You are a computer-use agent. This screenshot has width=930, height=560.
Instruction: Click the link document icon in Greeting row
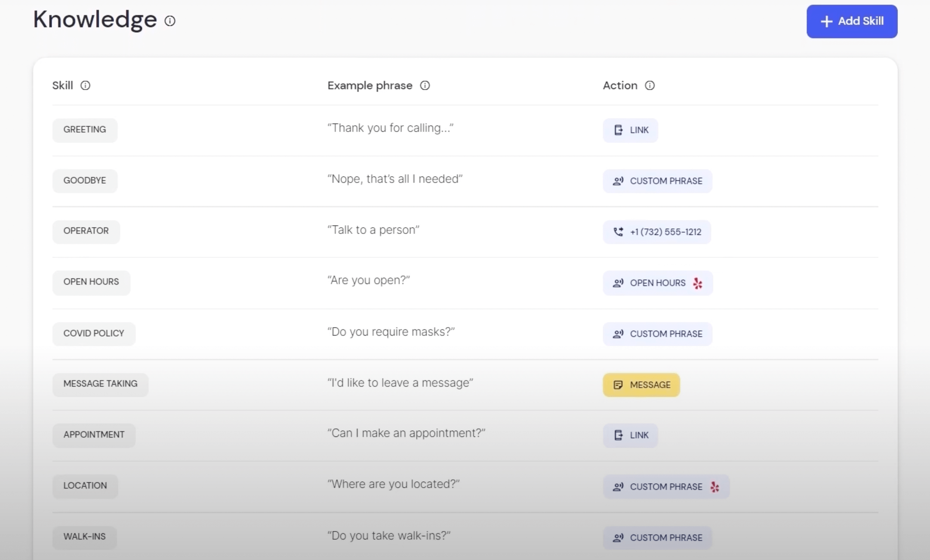click(618, 130)
